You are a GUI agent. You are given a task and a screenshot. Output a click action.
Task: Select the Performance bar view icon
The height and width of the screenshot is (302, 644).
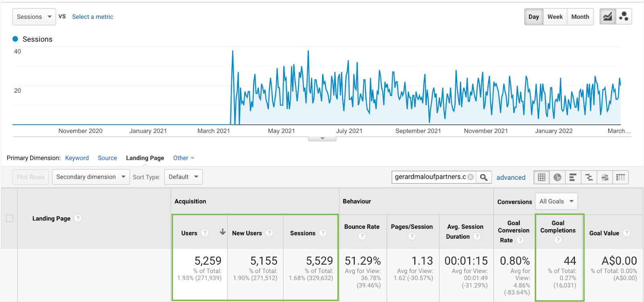(573, 177)
